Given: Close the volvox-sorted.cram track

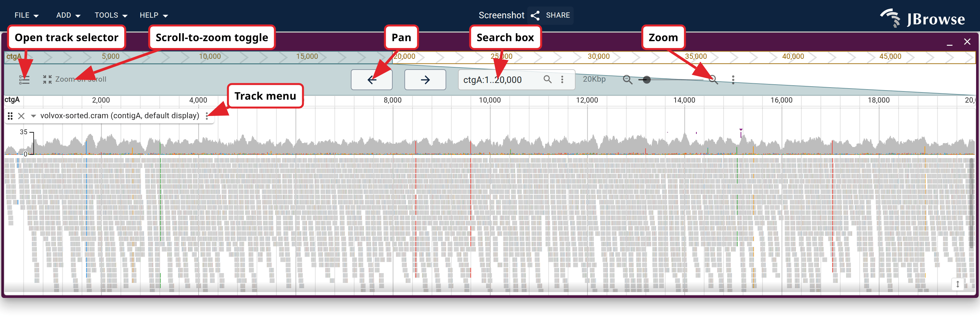Looking at the screenshot, I should pyautogui.click(x=21, y=116).
